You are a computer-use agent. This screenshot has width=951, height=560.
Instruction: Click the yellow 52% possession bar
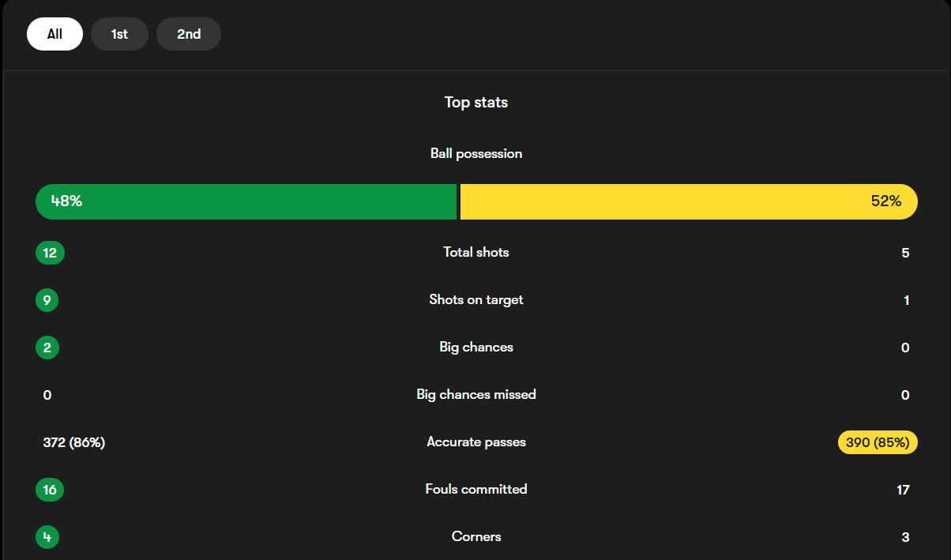click(x=688, y=201)
